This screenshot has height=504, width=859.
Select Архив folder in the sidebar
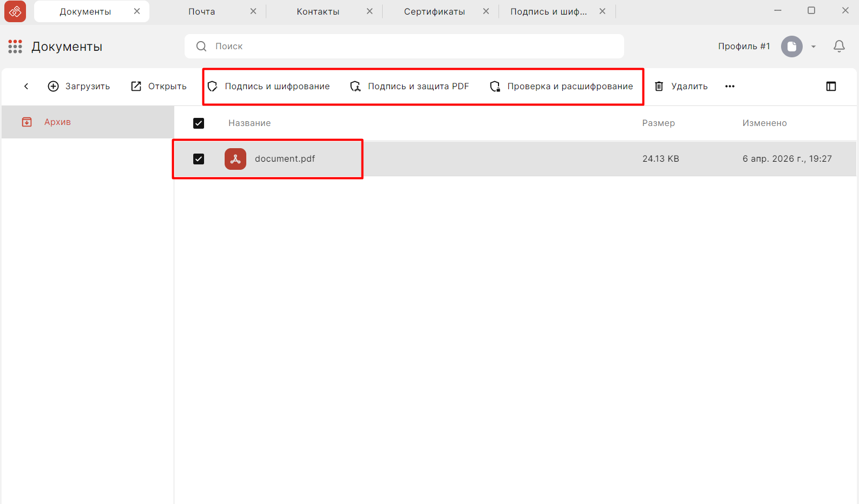click(x=57, y=122)
